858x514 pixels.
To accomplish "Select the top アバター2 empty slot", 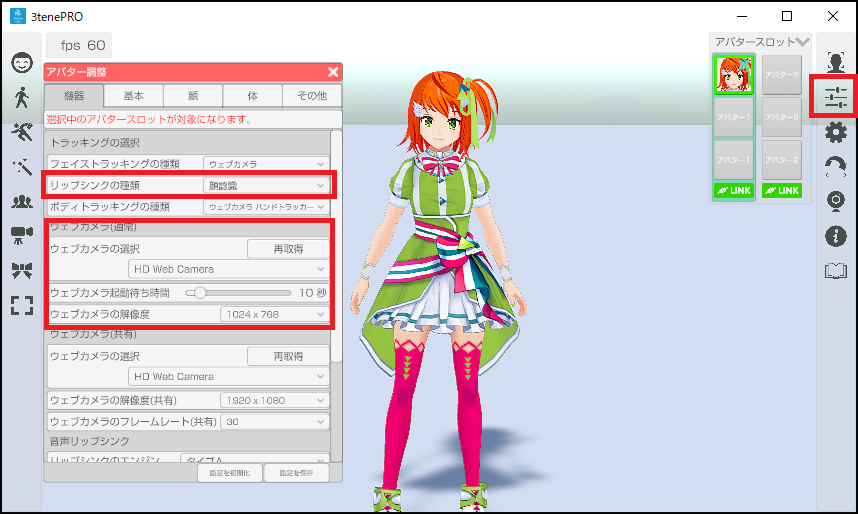I will [x=781, y=74].
